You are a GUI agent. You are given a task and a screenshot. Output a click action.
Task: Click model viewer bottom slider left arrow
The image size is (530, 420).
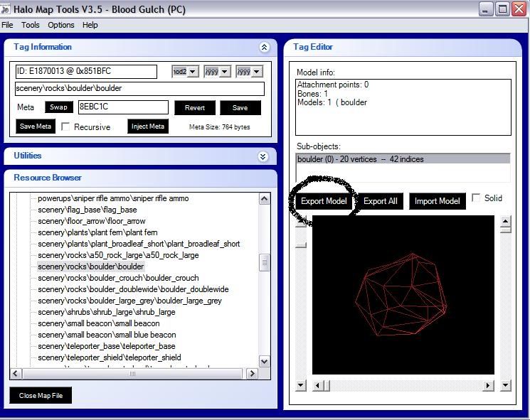(x=317, y=385)
